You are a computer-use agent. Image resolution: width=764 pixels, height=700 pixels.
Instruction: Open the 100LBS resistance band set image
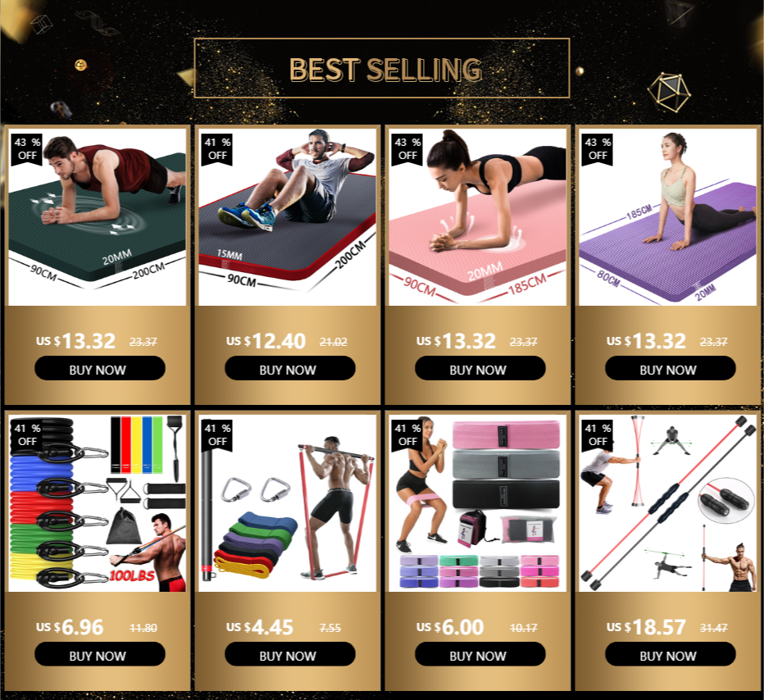98,503
